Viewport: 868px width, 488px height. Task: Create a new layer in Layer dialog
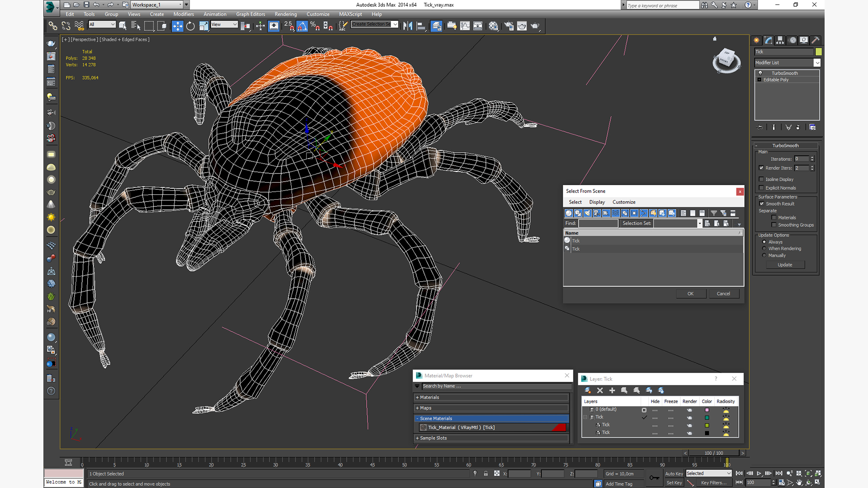[x=588, y=390]
